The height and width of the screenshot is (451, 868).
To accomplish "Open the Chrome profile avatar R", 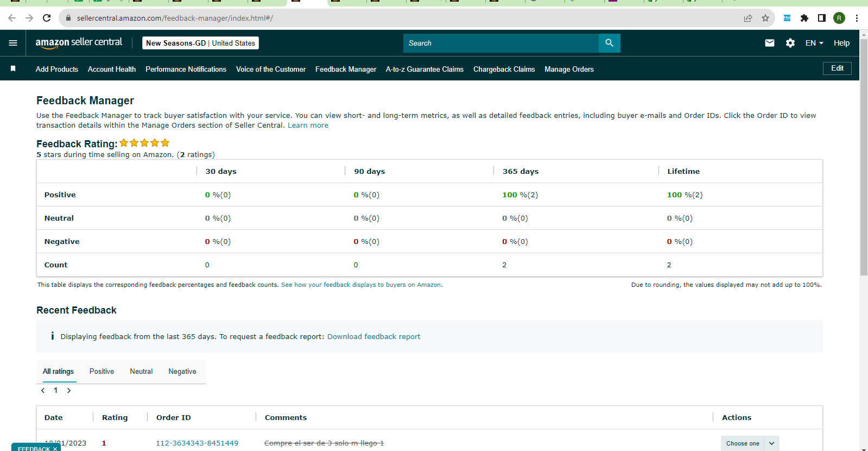I will pos(839,18).
